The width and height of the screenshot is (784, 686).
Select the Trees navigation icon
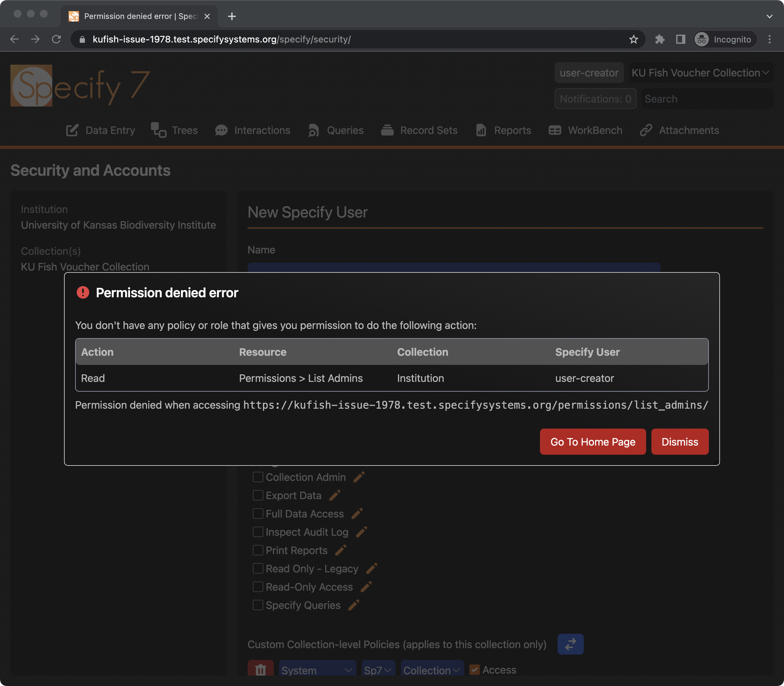click(x=158, y=130)
